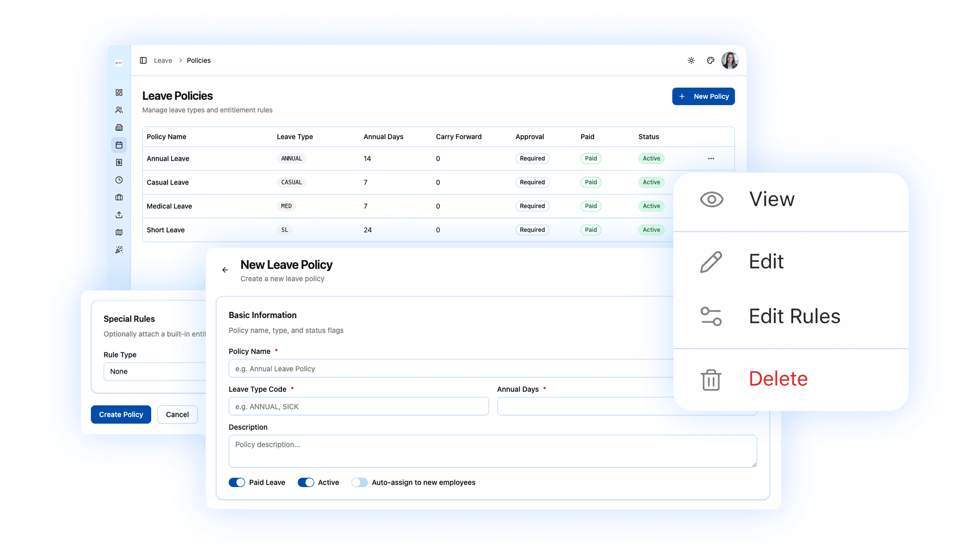This screenshot has height=553, width=980.
Task: Open the Dashboard from the sidebar
Action: 119,92
